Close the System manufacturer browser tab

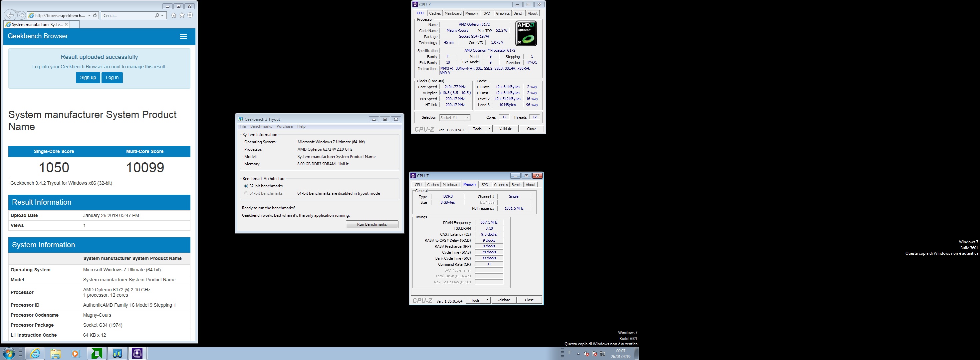(66, 24)
